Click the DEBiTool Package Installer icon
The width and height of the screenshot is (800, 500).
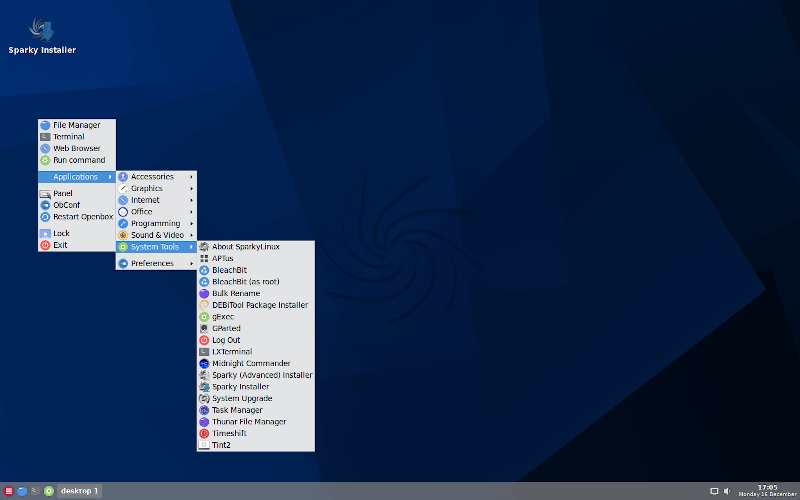(x=204, y=305)
